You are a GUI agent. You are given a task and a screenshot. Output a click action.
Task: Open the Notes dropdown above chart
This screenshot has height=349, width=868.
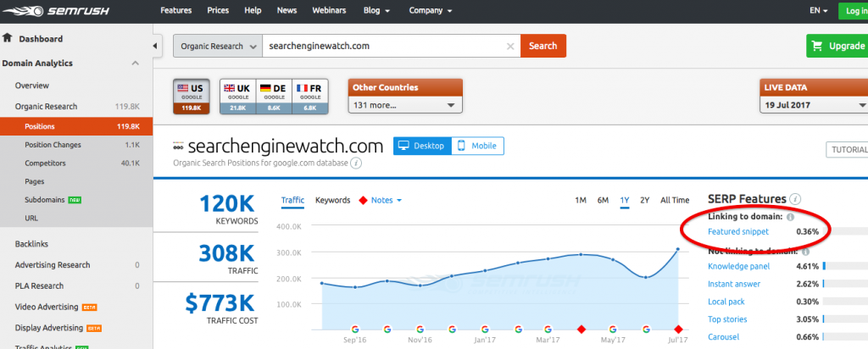[386, 200]
